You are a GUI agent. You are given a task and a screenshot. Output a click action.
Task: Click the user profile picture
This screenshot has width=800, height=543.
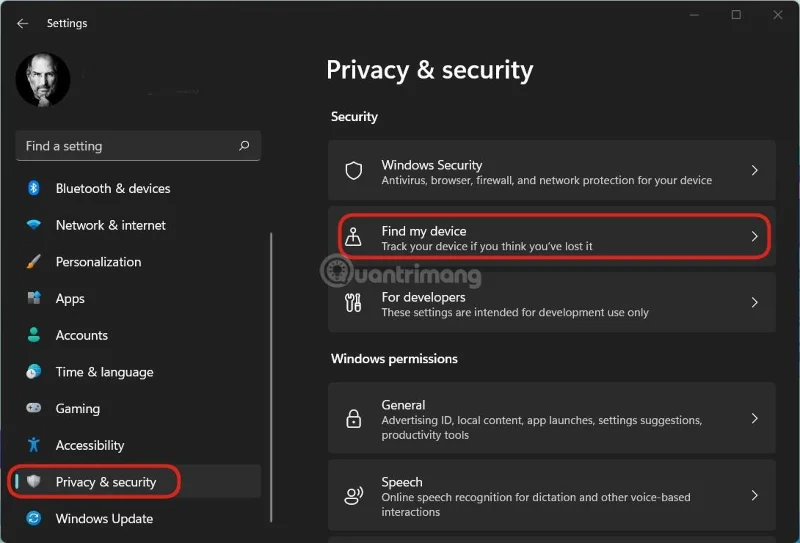[x=43, y=80]
